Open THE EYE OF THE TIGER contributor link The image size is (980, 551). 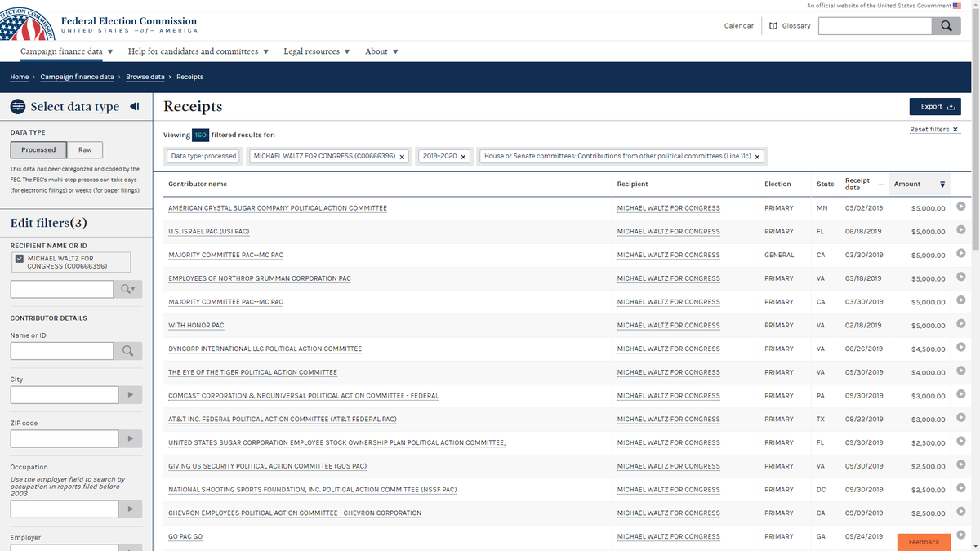pos(252,373)
